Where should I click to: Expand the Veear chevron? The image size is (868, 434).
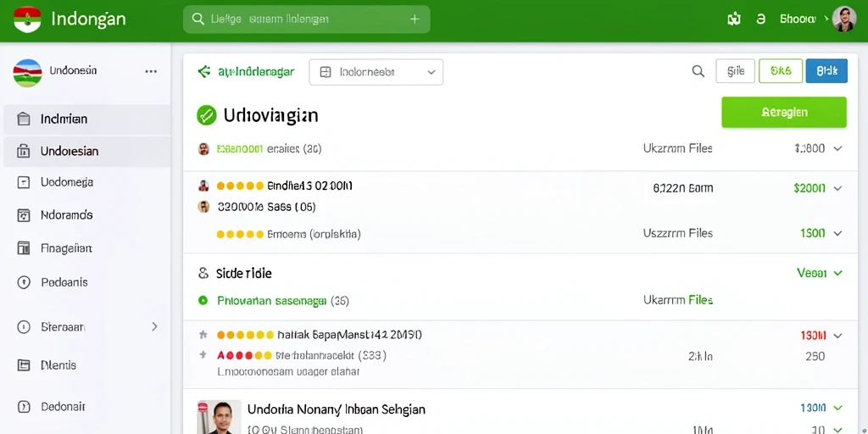coord(837,273)
